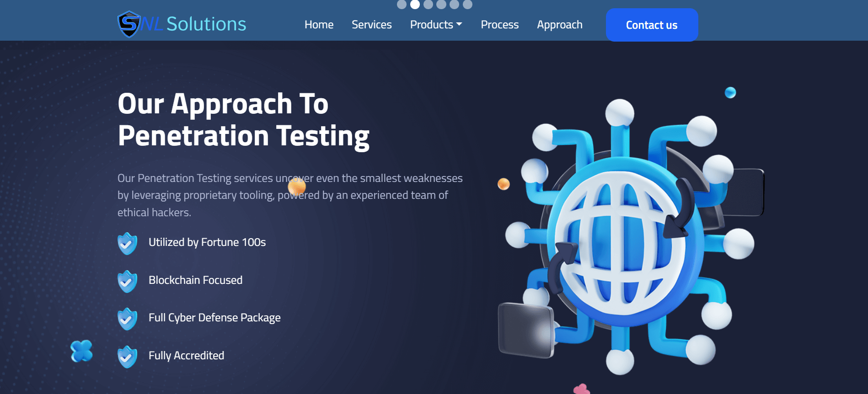Click the Solutions brand name text
Screen dimensions: 868x394
coord(206,24)
